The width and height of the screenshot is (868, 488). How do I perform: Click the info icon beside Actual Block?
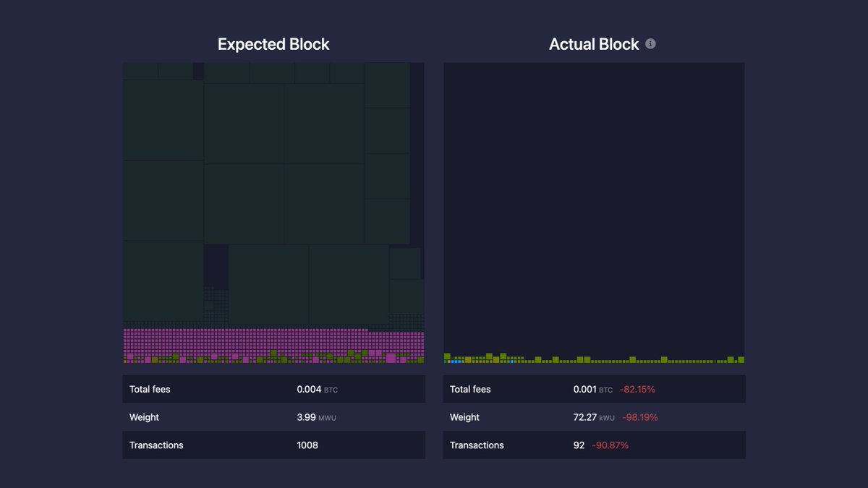pos(650,43)
